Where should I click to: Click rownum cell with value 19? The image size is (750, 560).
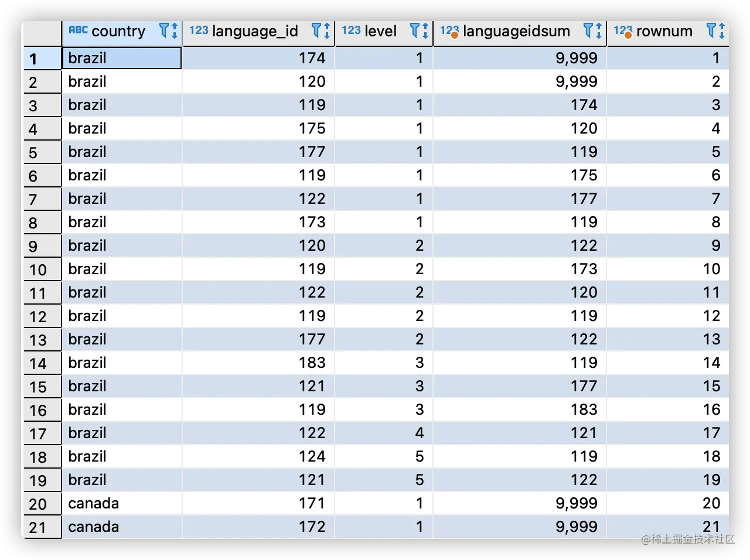(x=668, y=480)
